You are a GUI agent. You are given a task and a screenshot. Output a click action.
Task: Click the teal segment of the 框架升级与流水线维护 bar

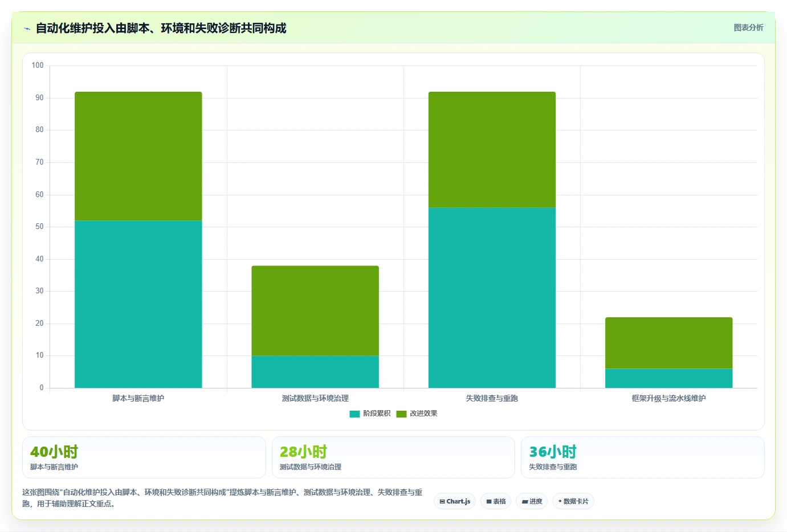[x=668, y=378]
